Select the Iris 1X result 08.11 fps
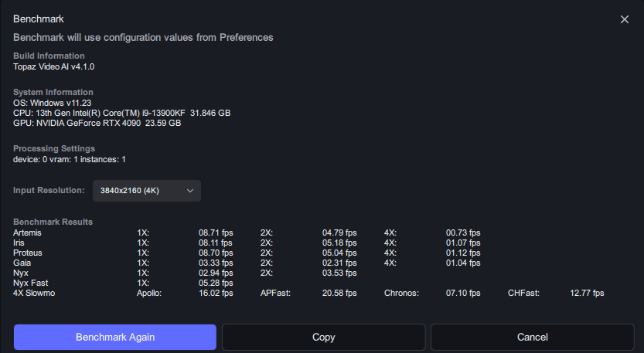 click(215, 243)
